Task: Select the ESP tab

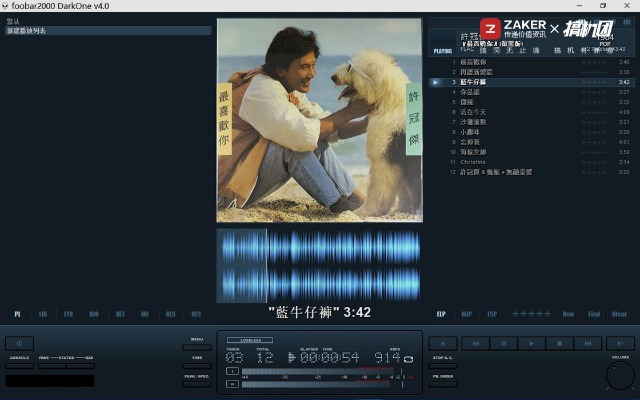Action: (492, 314)
